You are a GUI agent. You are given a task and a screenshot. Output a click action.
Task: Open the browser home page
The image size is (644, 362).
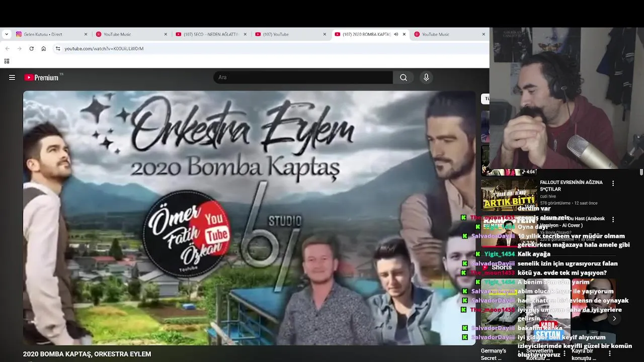pyautogui.click(x=44, y=49)
